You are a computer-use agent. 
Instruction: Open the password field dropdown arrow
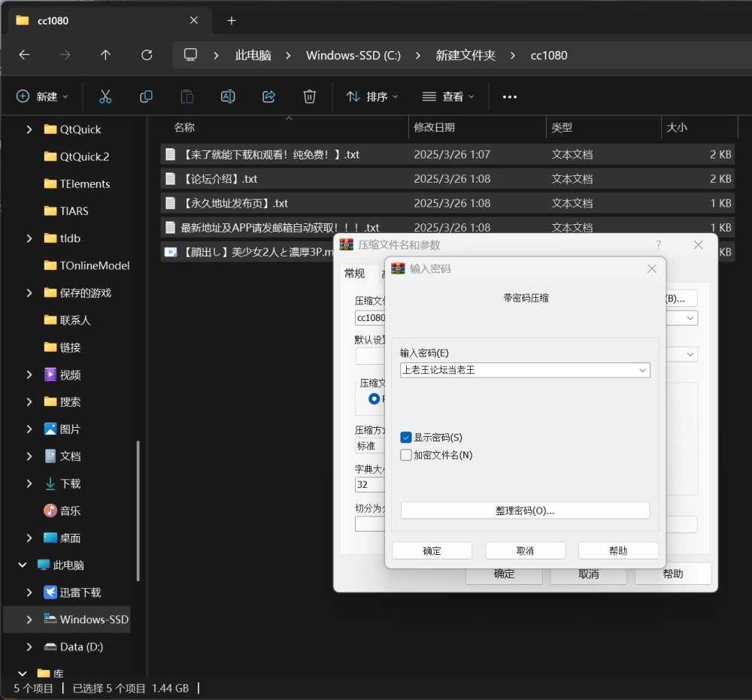click(x=643, y=370)
